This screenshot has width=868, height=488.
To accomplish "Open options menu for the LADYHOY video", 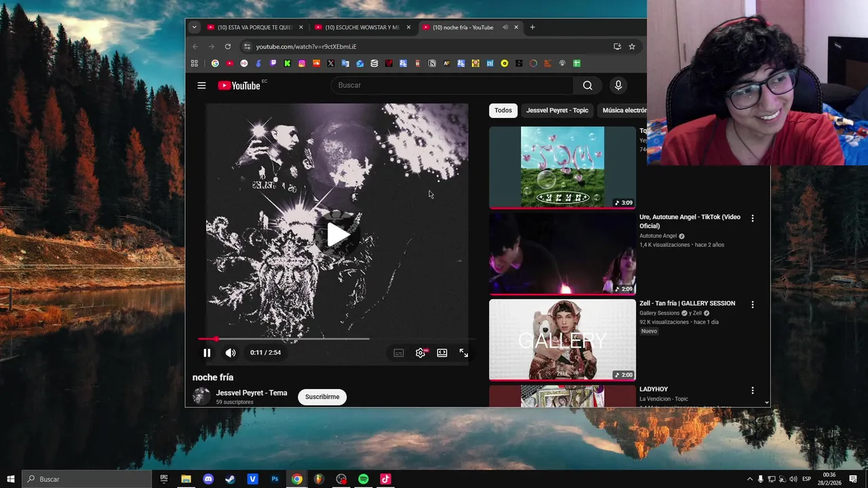I will pyautogui.click(x=752, y=390).
